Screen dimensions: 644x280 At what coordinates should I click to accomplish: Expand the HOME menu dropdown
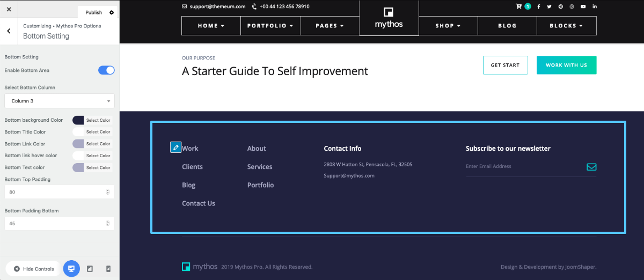211,26
